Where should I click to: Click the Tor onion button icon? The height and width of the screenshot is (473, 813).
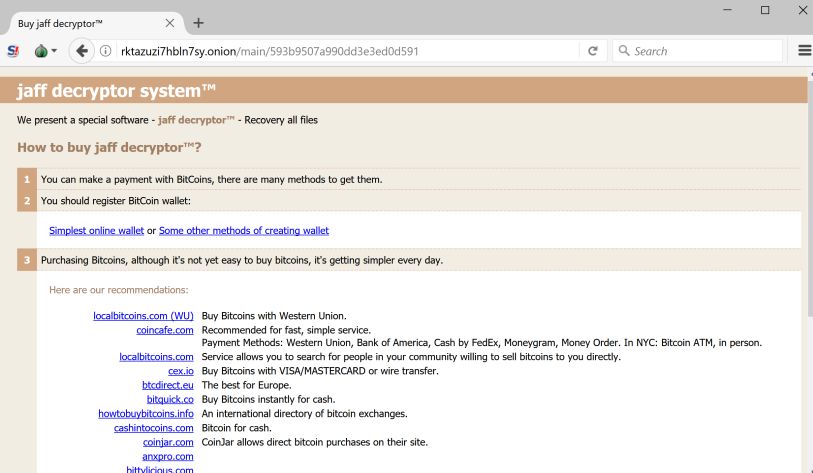point(41,51)
